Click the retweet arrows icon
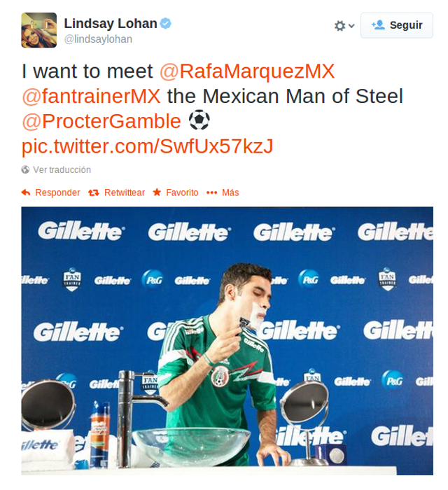448x490 pixels. point(93,192)
